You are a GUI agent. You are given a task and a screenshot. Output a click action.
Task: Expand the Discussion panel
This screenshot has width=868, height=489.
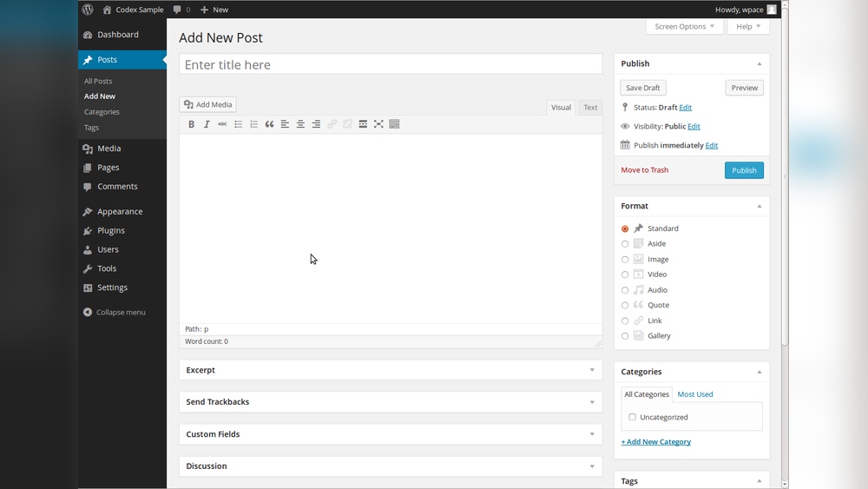592,466
